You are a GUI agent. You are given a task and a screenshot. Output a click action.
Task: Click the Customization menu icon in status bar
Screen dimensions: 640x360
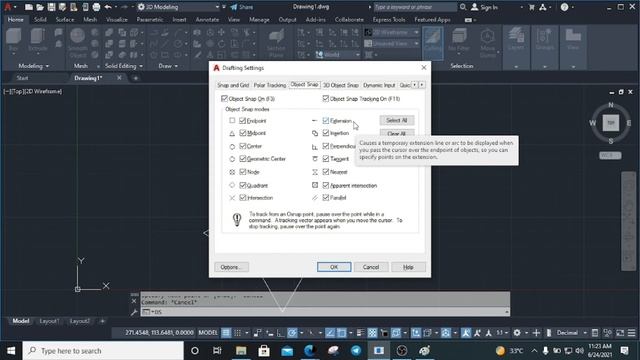tap(631, 333)
